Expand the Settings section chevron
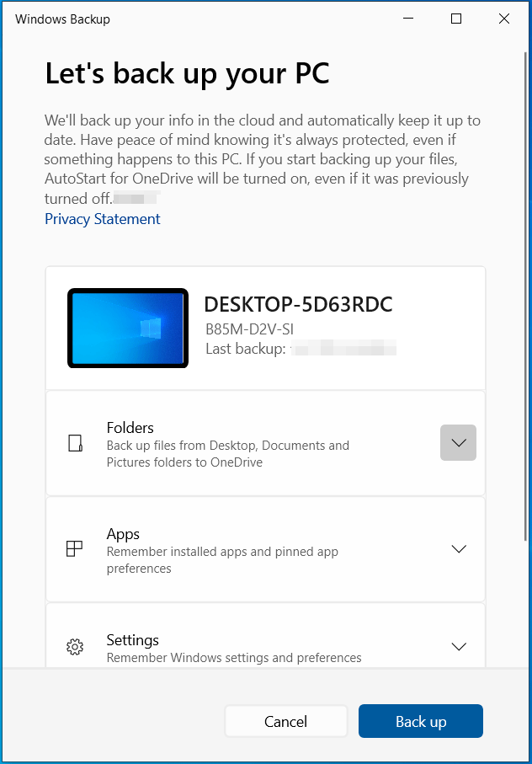This screenshot has height=764, width=532. pos(459,647)
